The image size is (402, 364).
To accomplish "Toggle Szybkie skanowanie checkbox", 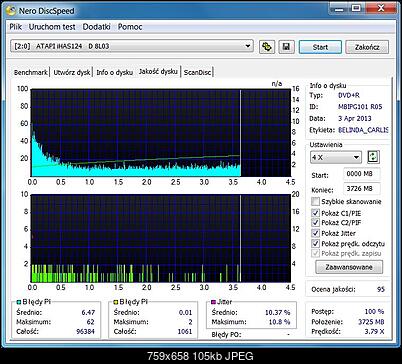I will tap(315, 201).
